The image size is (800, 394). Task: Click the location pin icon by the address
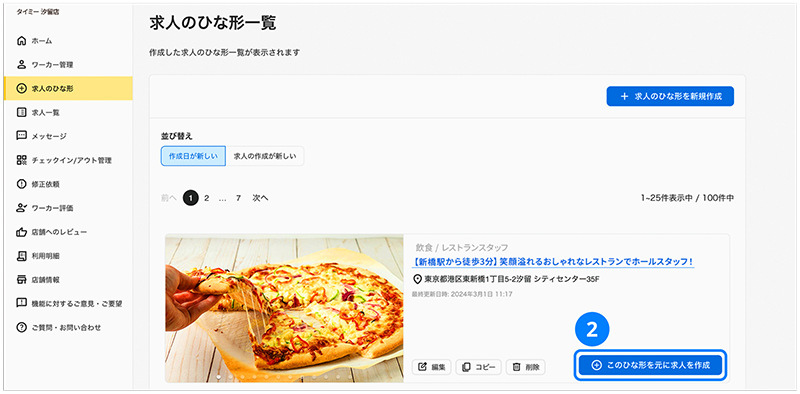[x=417, y=280]
